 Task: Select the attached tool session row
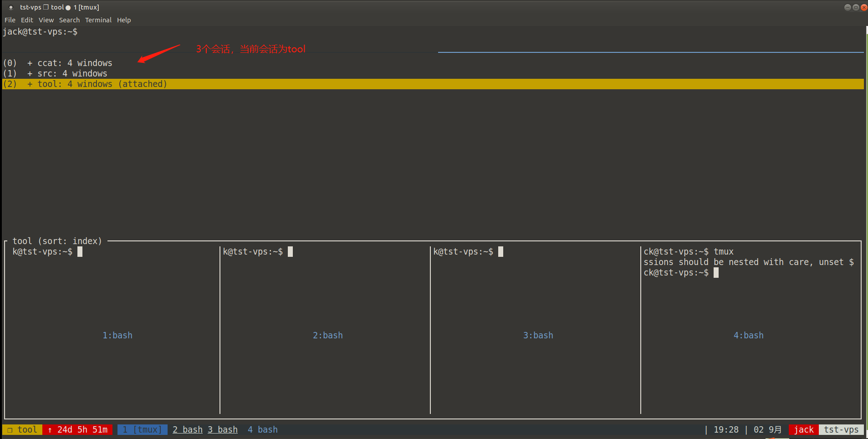click(433, 84)
